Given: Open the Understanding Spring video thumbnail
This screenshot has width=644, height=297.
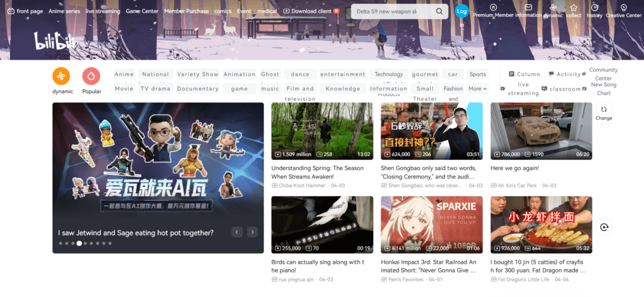Looking at the screenshot, I should (323, 131).
